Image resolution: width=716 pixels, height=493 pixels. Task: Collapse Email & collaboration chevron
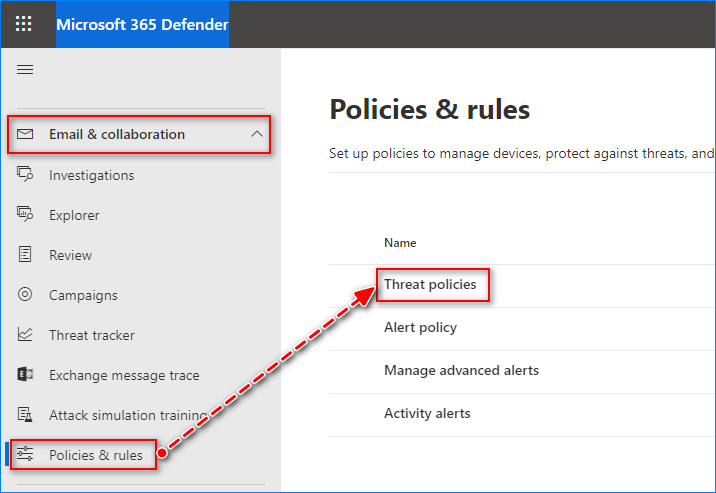[x=257, y=134]
